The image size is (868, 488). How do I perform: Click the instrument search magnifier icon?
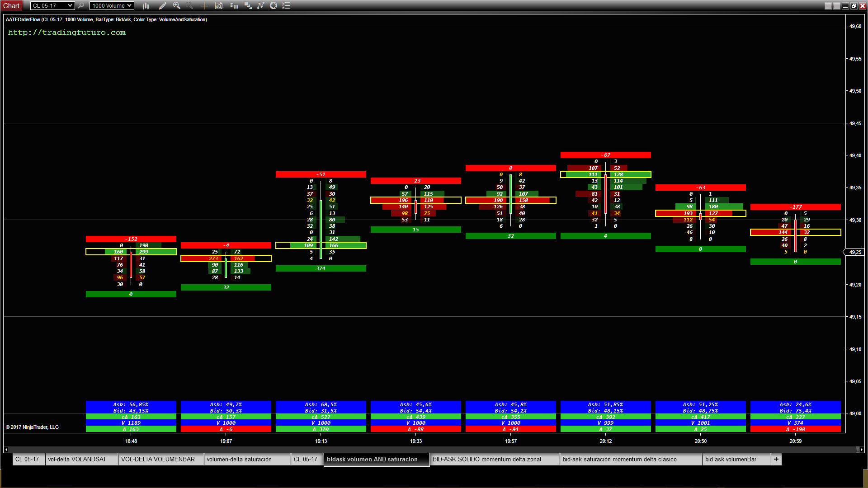coord(81,6)
